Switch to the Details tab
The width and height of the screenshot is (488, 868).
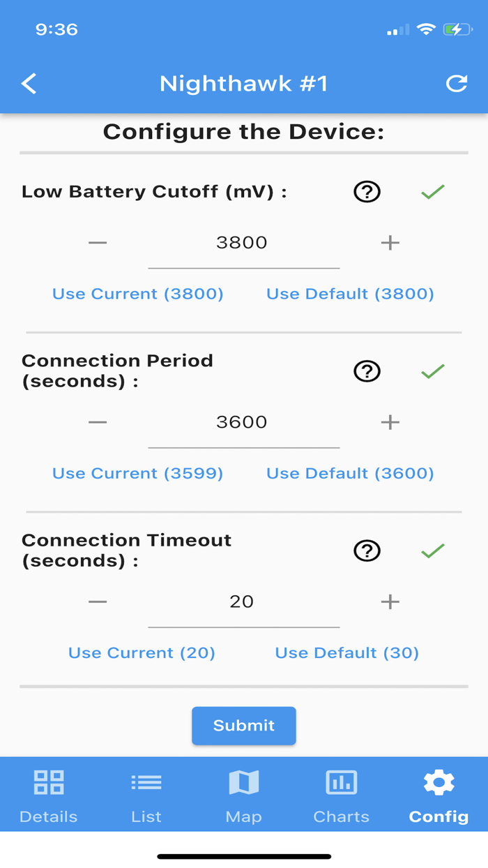click(49, 795)
